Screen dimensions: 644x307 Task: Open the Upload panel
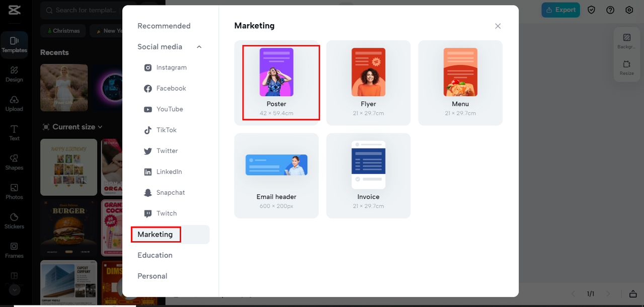coord(14,103)
